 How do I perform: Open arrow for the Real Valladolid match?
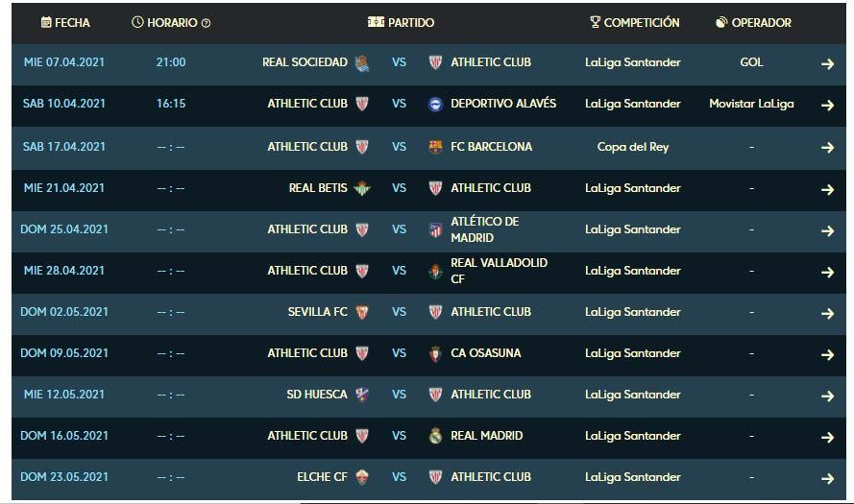pos(827,272)
